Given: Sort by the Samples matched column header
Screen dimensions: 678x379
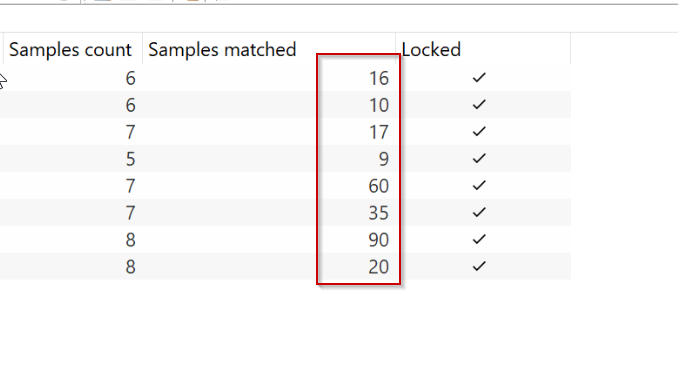Looking at the screenshot, I should (222, 50).
